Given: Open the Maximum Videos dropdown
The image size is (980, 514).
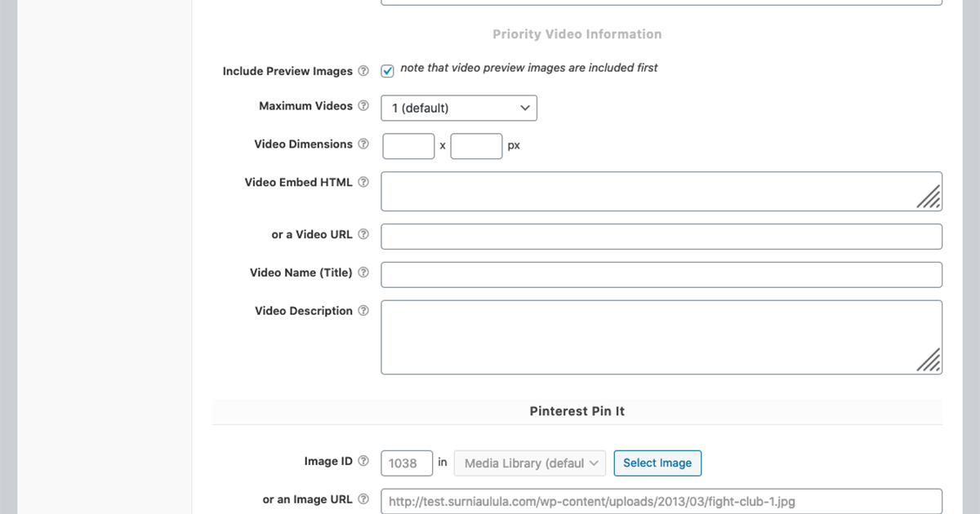Looking at the screenshot, I should point(459,108).
